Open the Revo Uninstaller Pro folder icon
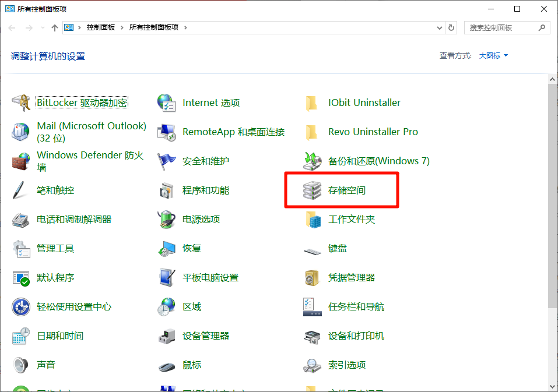Image resolution: width=558 pixels, height=392 pixels. point(311,132)
